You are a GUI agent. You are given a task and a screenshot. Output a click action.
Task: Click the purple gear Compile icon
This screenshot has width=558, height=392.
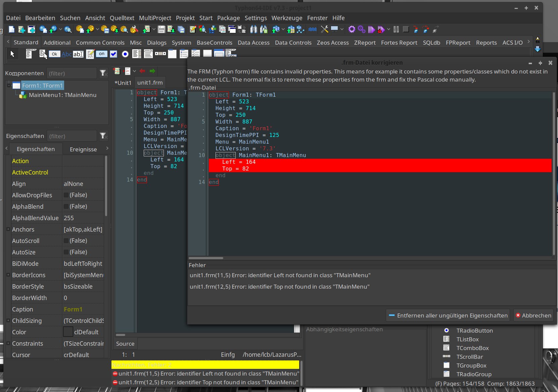[x=352, y=30]
